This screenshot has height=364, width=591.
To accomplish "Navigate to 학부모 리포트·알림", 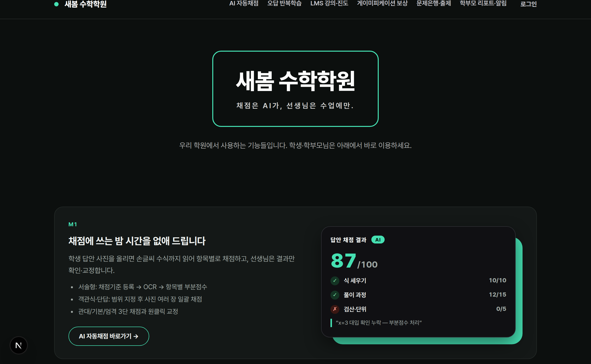I will 483,3.
